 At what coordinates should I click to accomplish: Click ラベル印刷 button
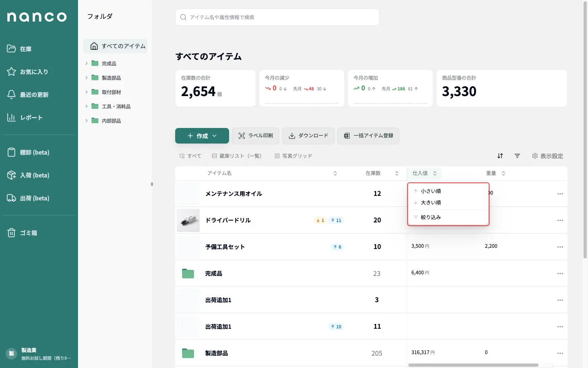256,136
